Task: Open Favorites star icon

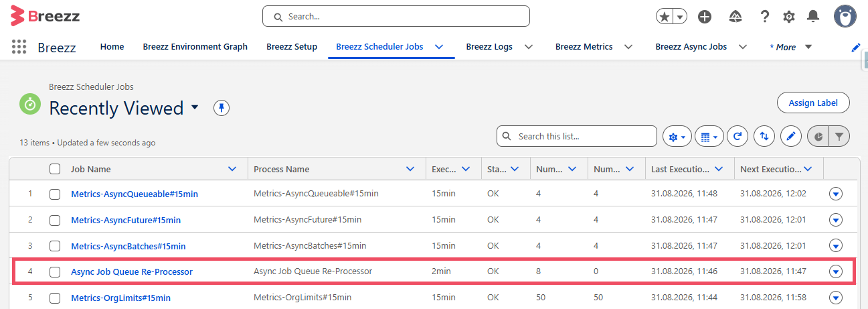Action: pyautogui.click(x=664, y=17)
